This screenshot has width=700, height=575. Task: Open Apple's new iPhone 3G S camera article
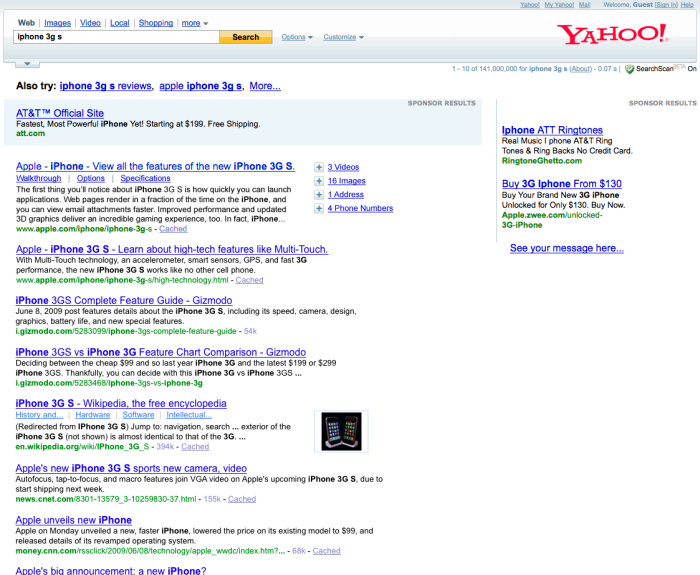coord(131,468)
